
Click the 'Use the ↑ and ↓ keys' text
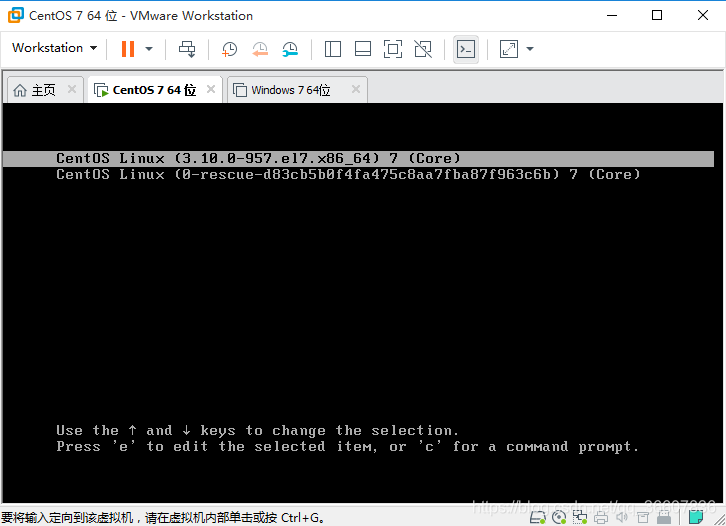pos(257,430)
